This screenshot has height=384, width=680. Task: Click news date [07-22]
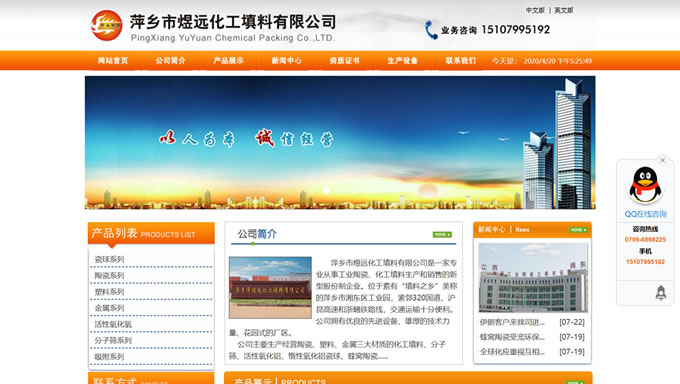(572, 322)
